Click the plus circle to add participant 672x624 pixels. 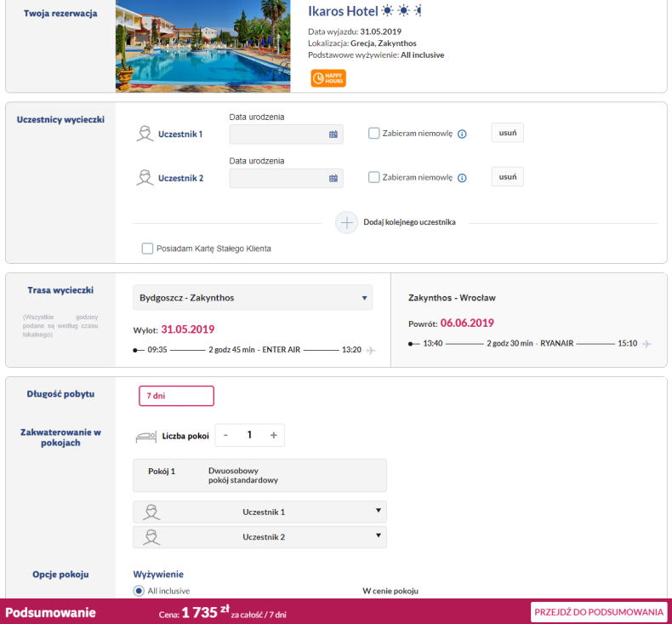tap(346, 222)
